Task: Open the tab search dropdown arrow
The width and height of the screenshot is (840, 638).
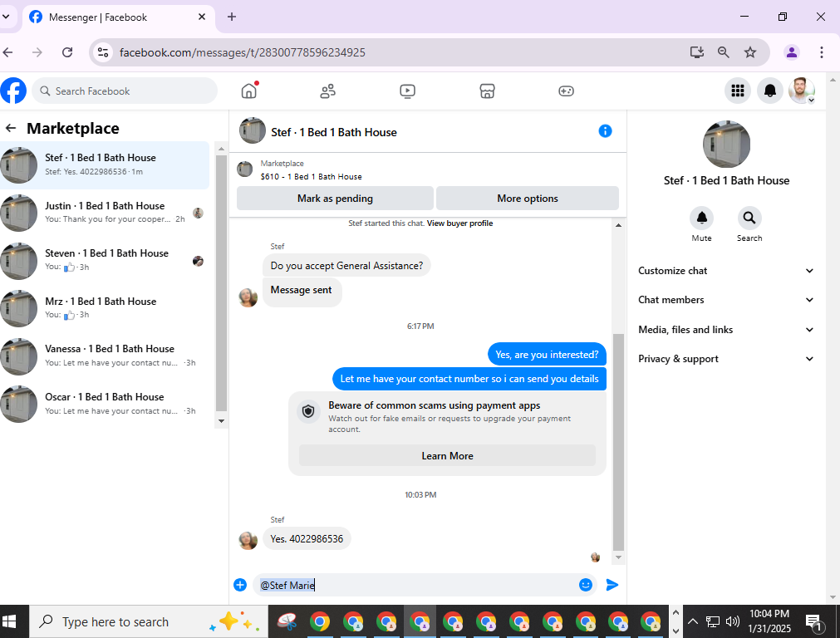Action: pos(6,17)
